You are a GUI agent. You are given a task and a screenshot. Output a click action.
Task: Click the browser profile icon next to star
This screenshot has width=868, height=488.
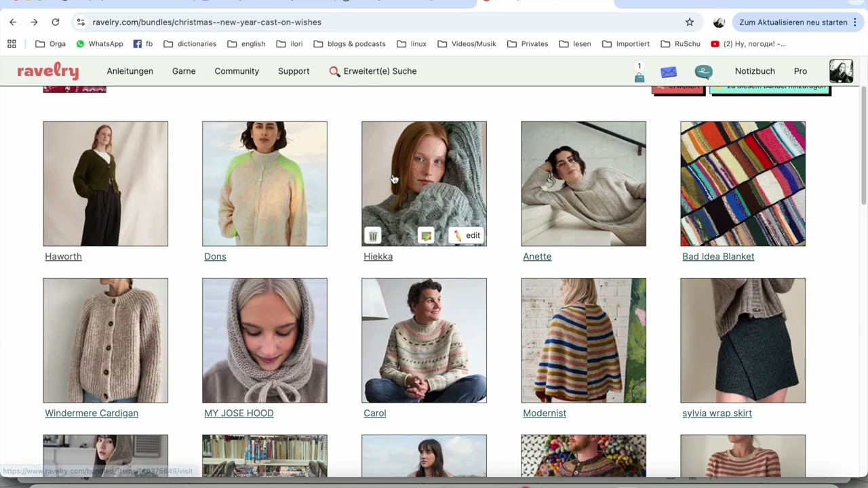coord(719,22)
